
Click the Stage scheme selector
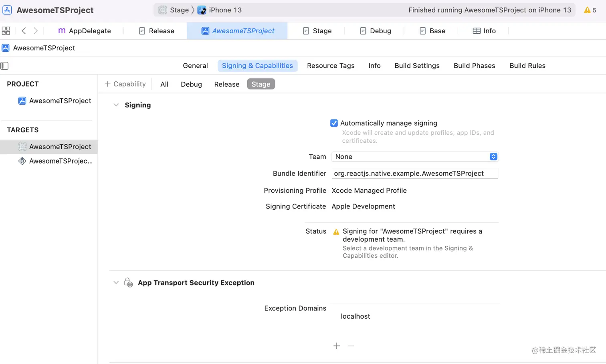[x=173, y=10]
